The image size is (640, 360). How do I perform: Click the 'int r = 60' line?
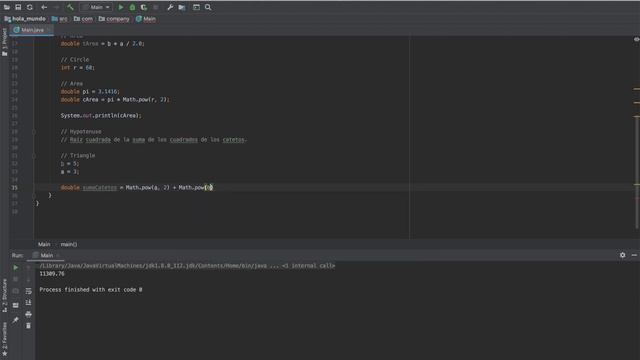pos(78,67)
